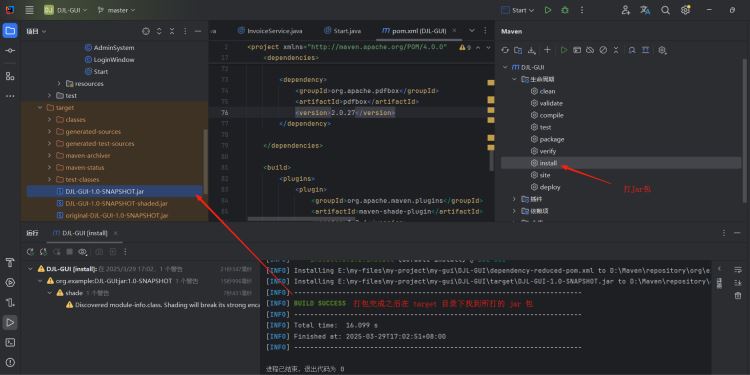Switch to the Start.java tab
The height and width of the screenshot is (375, 750).
click(342, 31)
